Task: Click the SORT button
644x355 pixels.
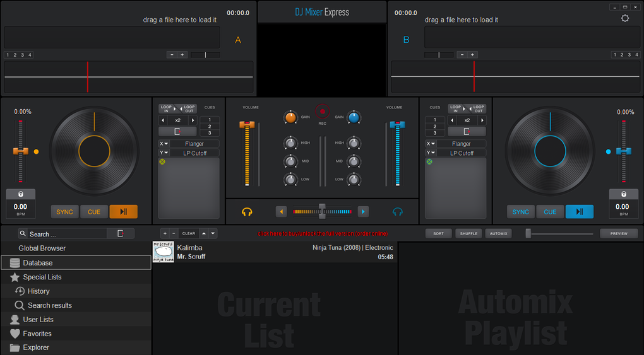Action: click(438, 233)
